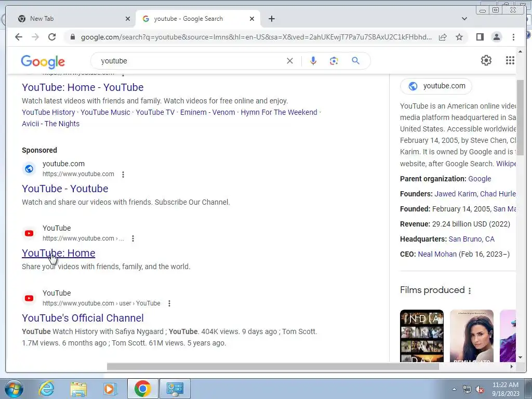Click the red YouTube favicon beside YouTube: Home
This screenshot has width=532, height=399.
coord(29,233)
